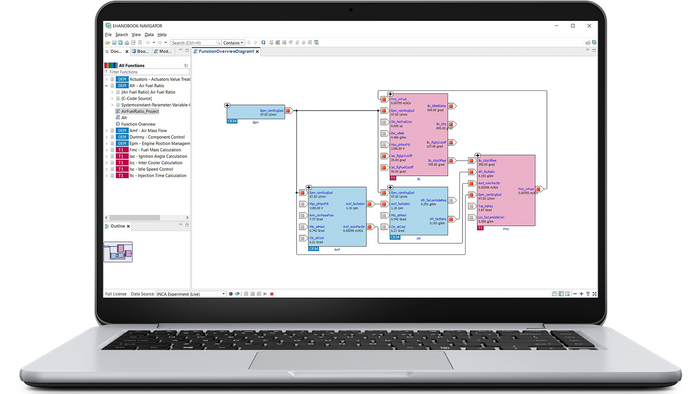700x394 pixels.
Task: Minimize the left navigation panel
Action: click(x=181, y=51)
